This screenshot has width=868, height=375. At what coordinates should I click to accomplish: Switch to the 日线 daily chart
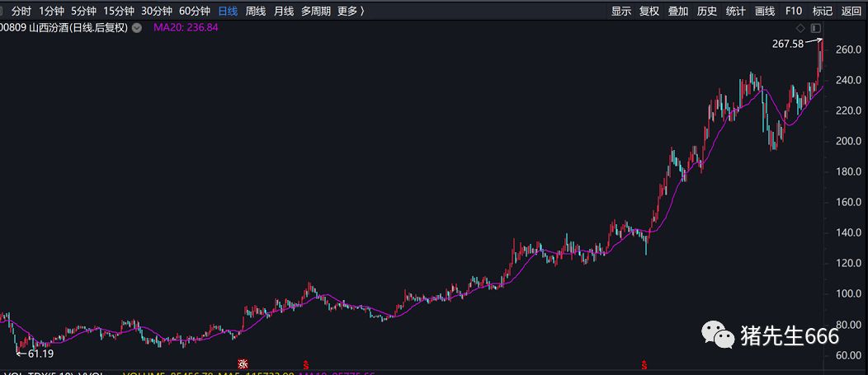(228, 11)
